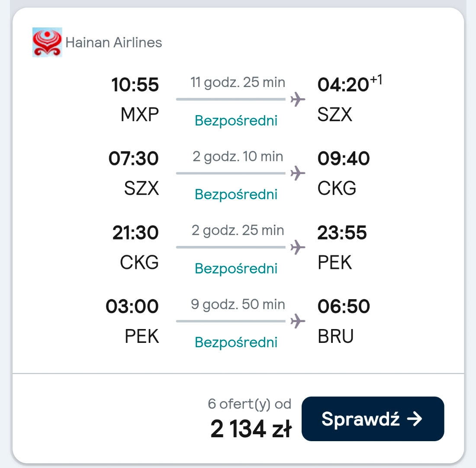Select the 21:30 departure from CKG
This screenshot has height=468, width=476.
pos(135,232)
